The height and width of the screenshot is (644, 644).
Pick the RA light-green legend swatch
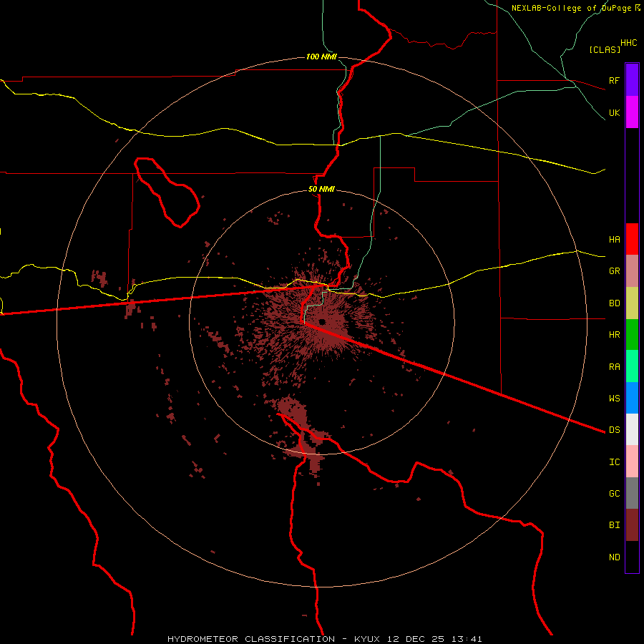pos(632,366)
